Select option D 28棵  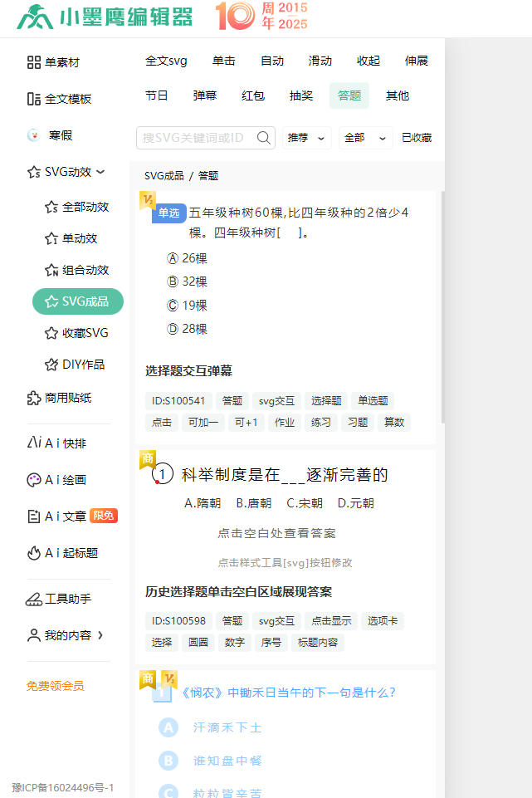pos(188,330)
